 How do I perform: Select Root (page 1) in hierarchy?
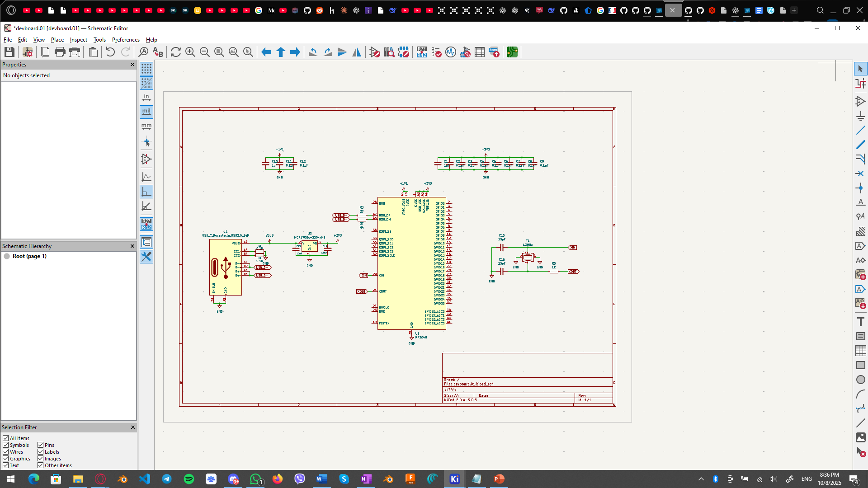pyautogui.click(x=29, y=256)
